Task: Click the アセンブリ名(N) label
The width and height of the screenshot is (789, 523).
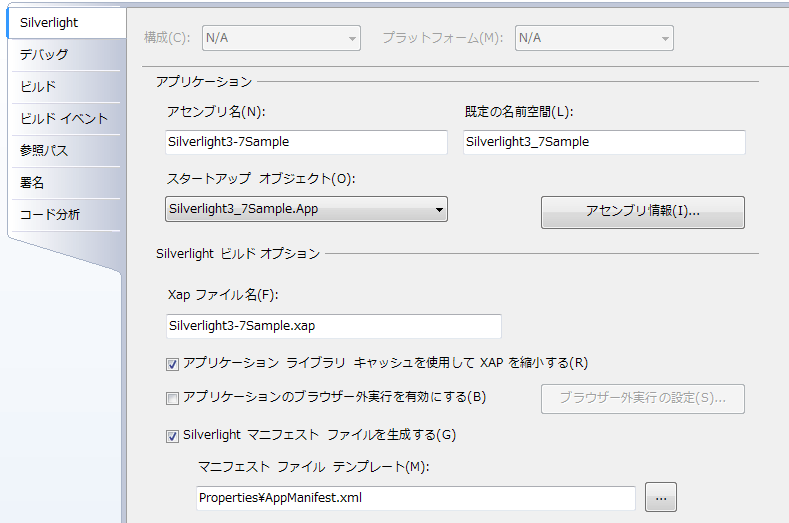Action: (216, 112)
